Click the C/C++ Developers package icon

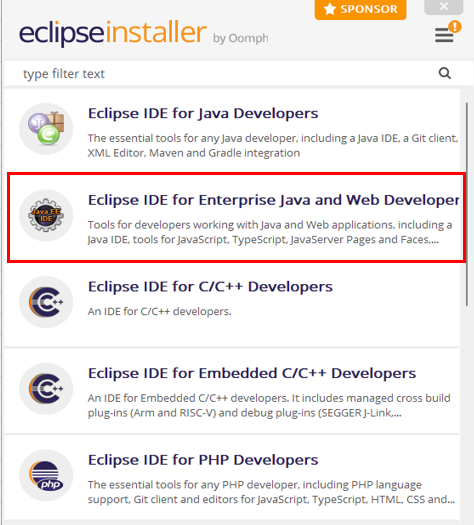[46, 302]
